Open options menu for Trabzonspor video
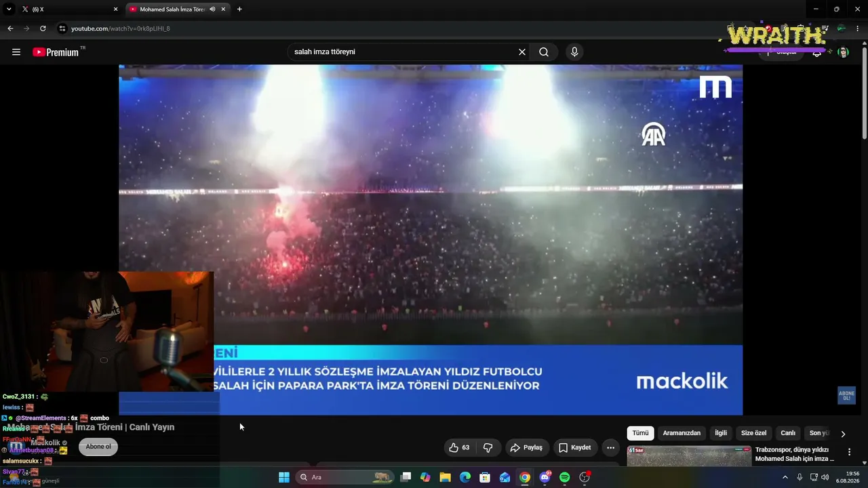Viewport: 868px width, 488px height. (x=849, y=452)
